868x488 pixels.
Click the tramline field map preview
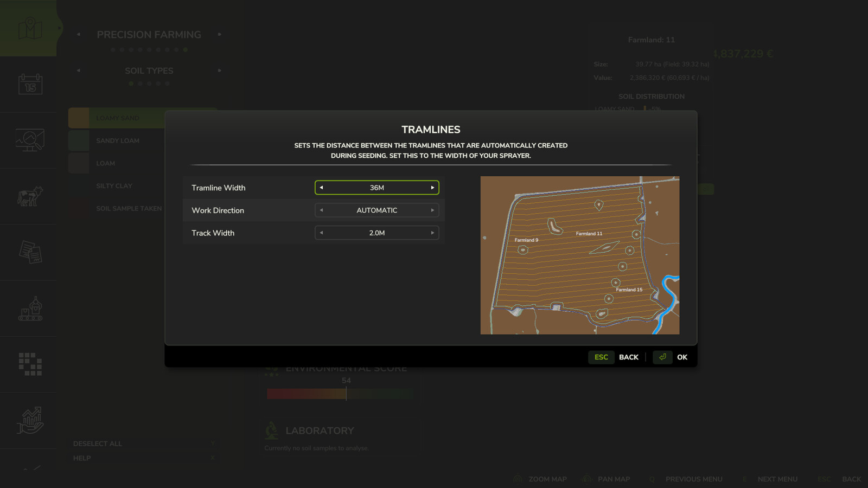(580, 255)
